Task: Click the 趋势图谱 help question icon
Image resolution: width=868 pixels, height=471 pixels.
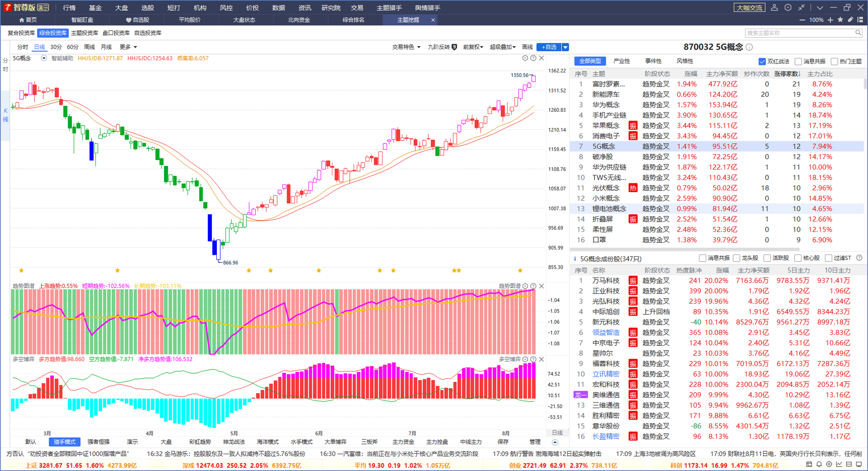Action: [533, 286]
